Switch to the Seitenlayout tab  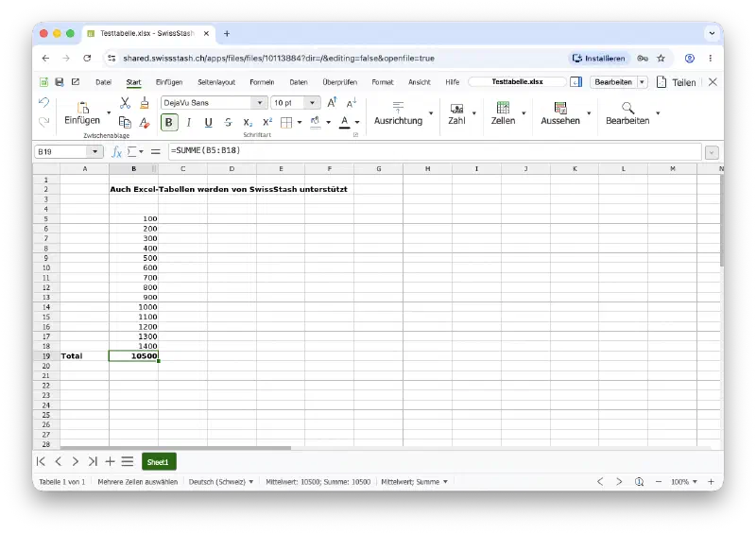tap(216, 82)
